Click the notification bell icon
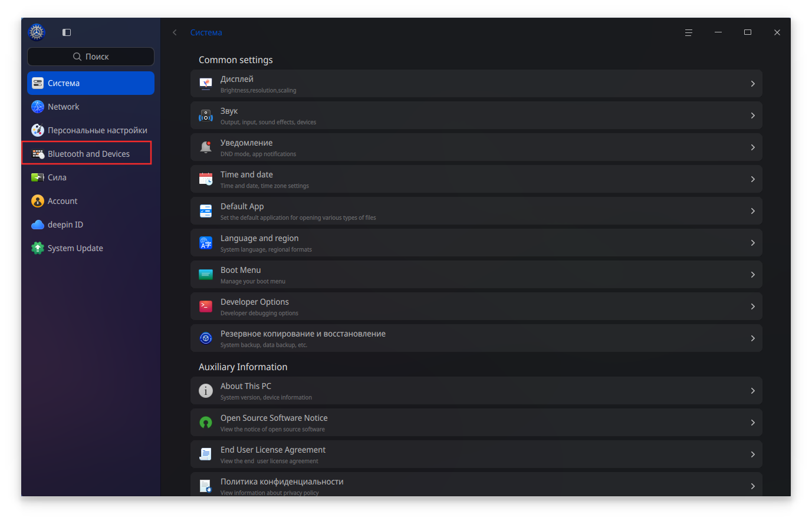The height and width of the screenshot is (521, 812). pyautogui.click(x=206, y=147)
